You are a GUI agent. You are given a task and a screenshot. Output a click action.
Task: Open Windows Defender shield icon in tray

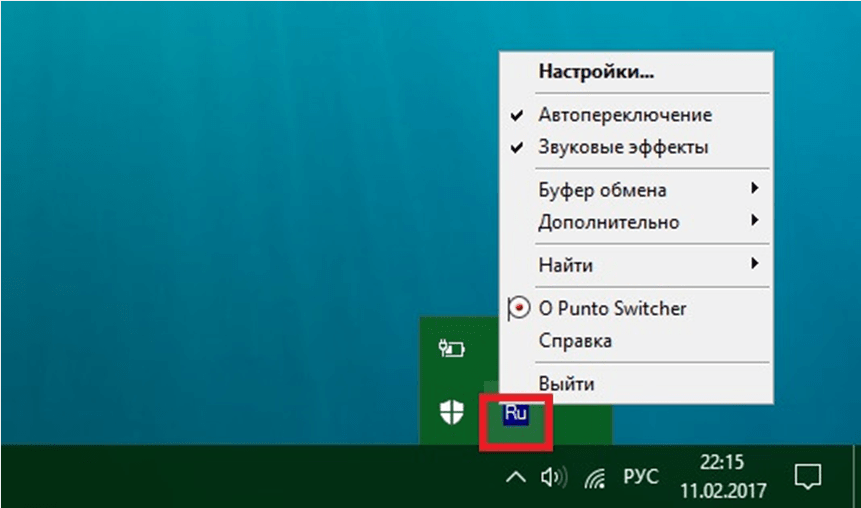[x=451, y=412]
